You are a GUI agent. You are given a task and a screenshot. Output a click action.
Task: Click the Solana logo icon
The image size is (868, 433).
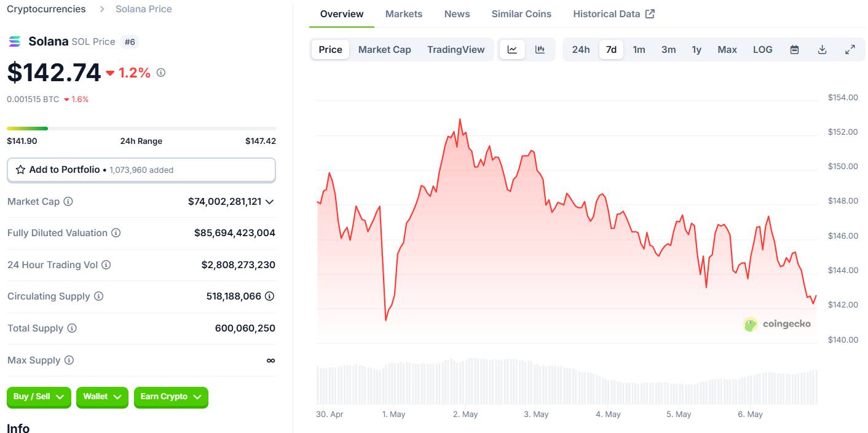(14, 42)
